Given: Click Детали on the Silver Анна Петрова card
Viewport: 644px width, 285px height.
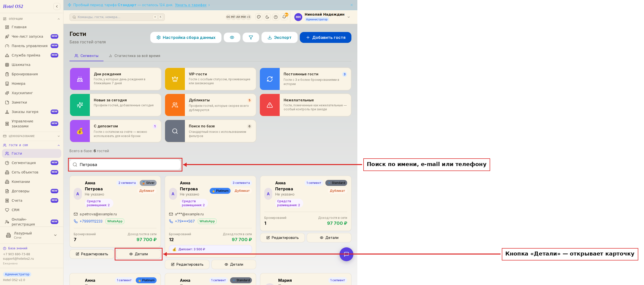Looking at the screenshot, I should click(x=138, y=254).
